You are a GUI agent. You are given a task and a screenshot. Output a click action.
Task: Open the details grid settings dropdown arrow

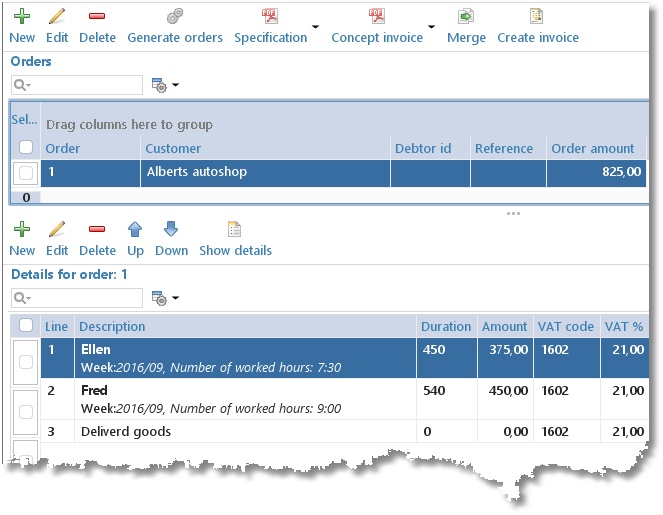tap(175, 298)
